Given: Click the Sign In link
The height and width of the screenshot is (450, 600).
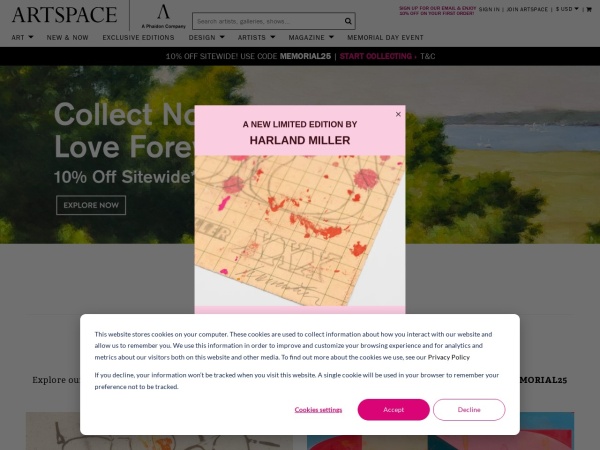Looking at the screenshot, I should pyautogui.click(x=489, y=9).
